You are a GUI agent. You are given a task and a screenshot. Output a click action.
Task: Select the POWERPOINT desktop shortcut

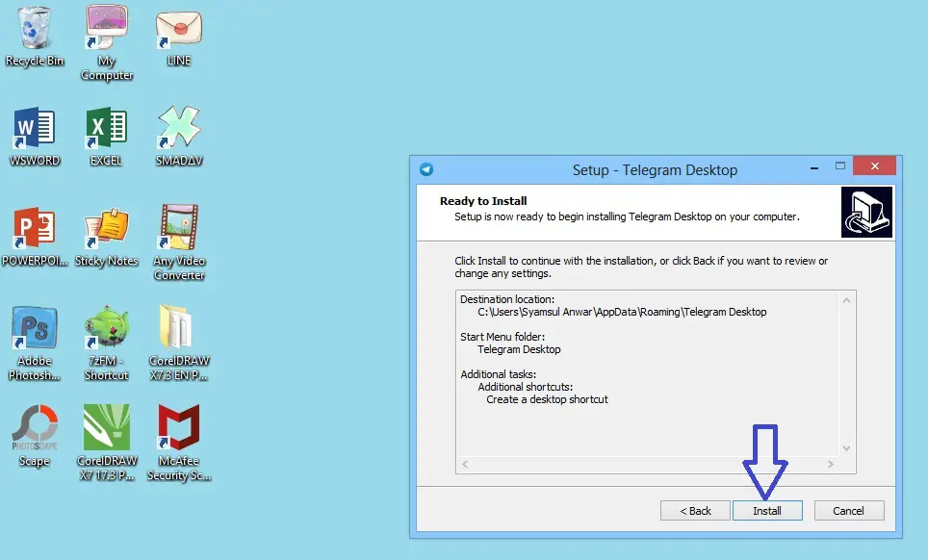click(x=35, y=236)
